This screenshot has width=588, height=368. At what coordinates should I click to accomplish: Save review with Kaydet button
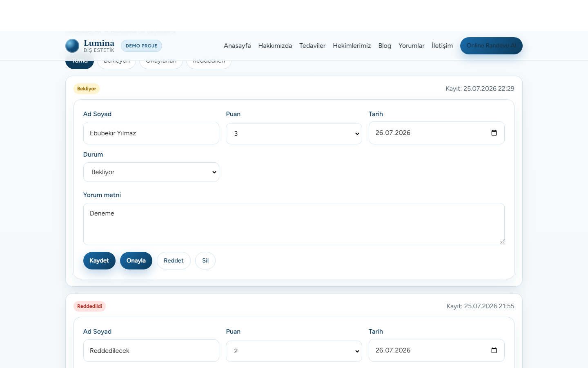pos(99,260)
